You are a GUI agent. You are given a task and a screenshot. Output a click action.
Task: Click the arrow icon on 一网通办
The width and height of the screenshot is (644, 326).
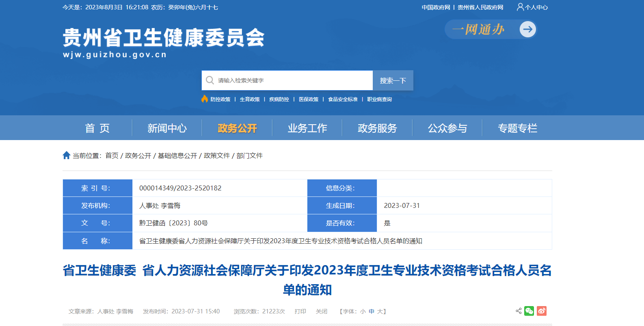coord(528,29)
